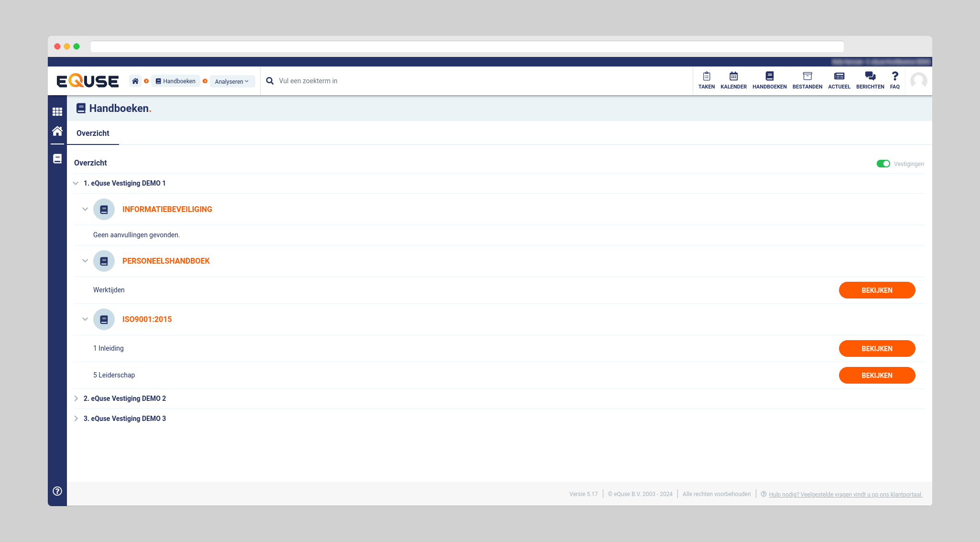Image resolution: width=980 pixels, height=542 pixels.
Task: Click Bekijken for 5 Leiderschap
Action: tap(877, 375)
